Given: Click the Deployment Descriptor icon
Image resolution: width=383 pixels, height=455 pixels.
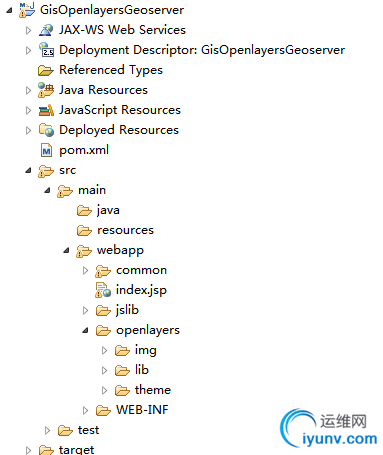Looking at the screenshot, I should [x=46, y=50].
